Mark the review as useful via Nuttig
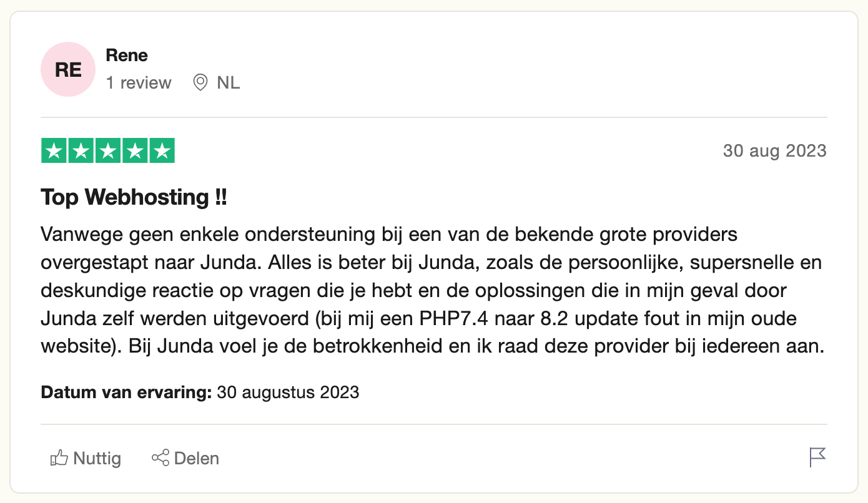 (x=86, y=457)
